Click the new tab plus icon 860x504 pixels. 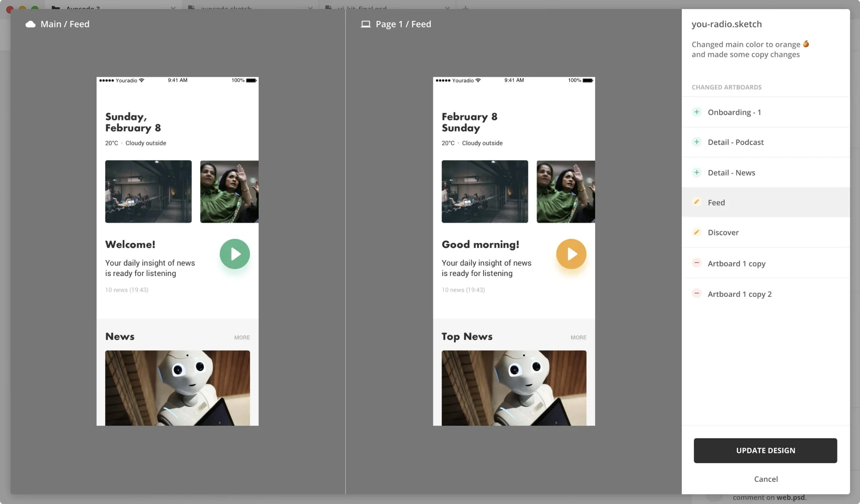tap(465, 9)
